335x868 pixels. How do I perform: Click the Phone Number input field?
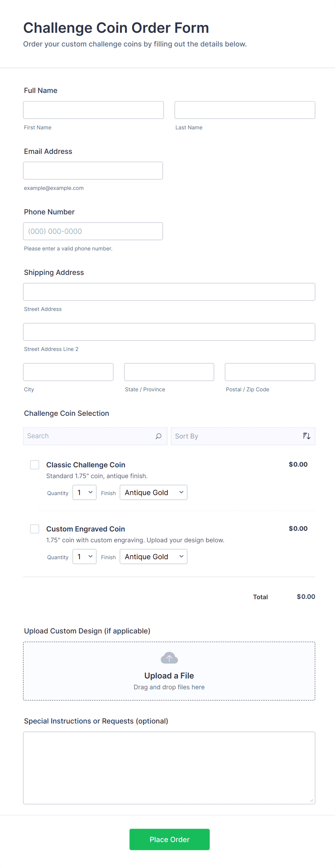(x=93, y=231)
